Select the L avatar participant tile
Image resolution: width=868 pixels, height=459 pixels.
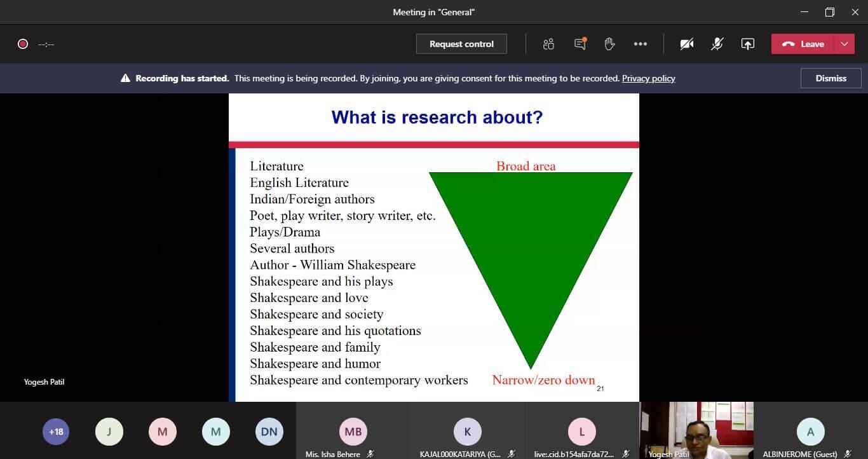(x=581, y=432)
